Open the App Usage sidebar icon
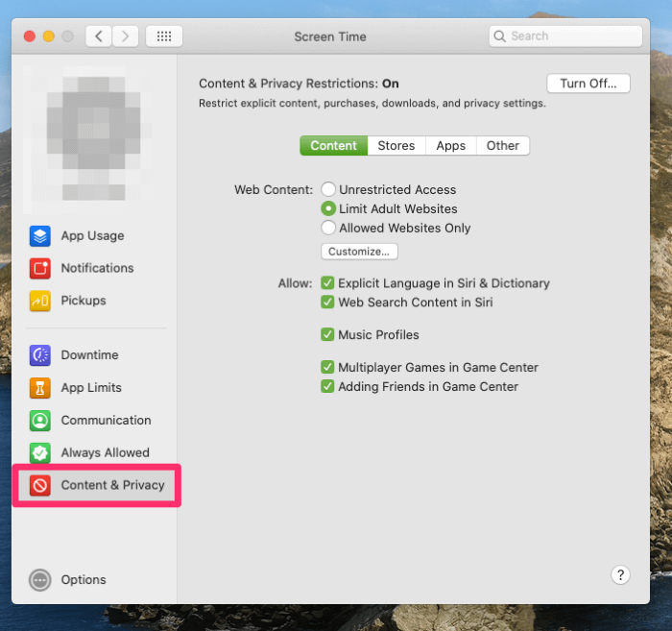 40,235
